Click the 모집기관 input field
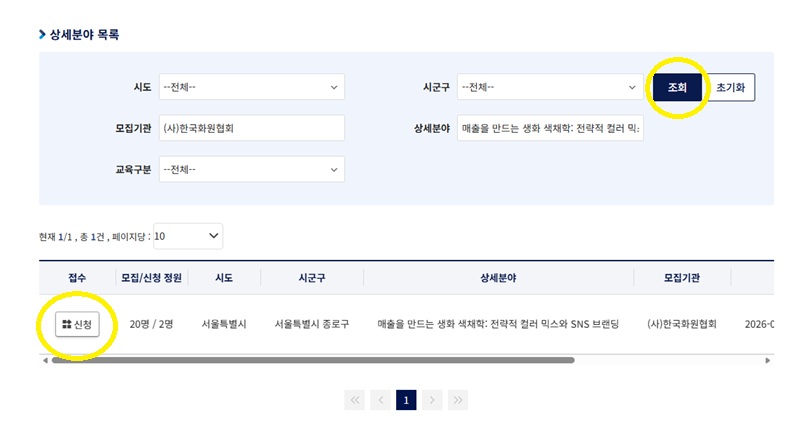This screenshot has height=422, width=800. (252, 128)
